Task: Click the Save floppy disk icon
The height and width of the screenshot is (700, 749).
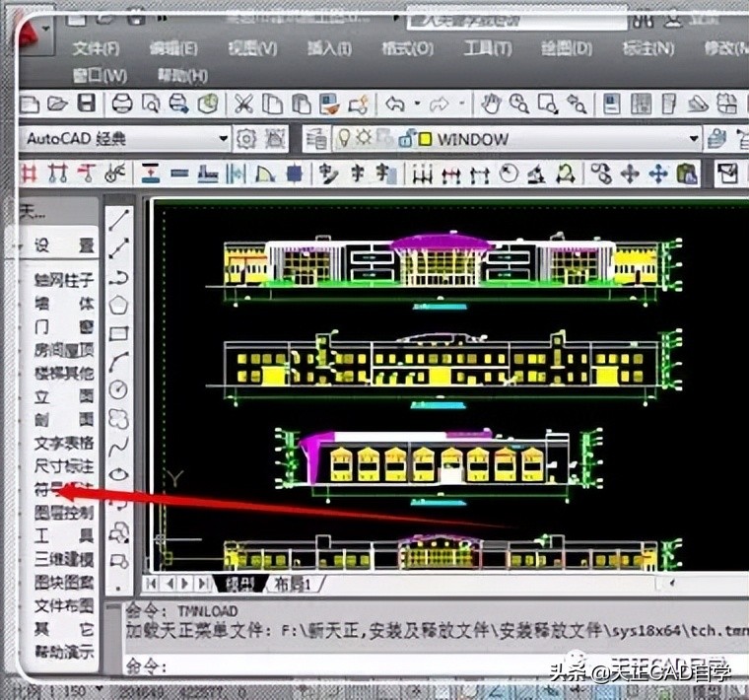Action: pos(87,105)
